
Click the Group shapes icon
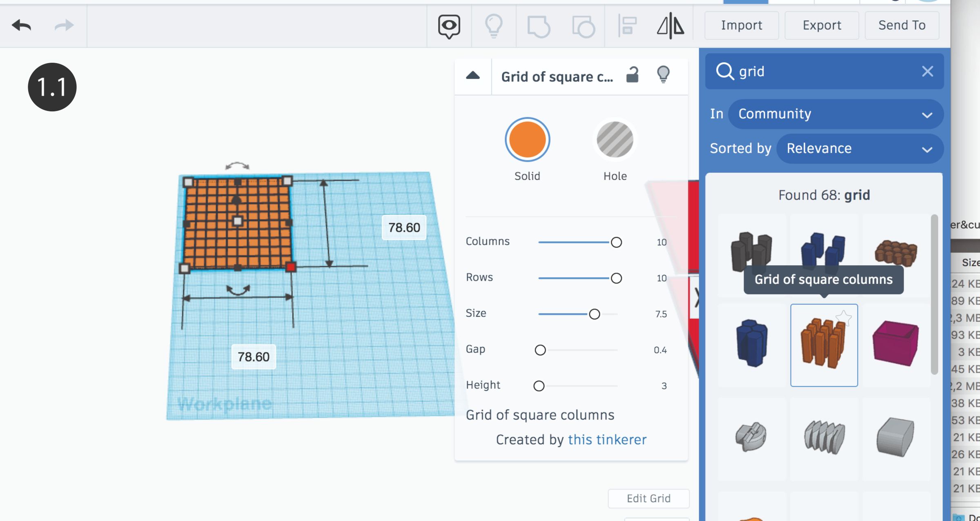pyautogui.click(x=539, y=27)
